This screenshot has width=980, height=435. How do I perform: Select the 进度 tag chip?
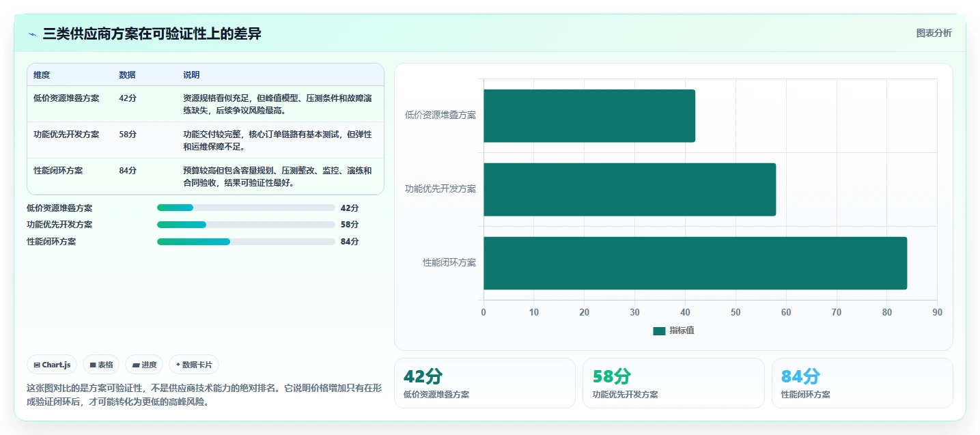[145, 365]
